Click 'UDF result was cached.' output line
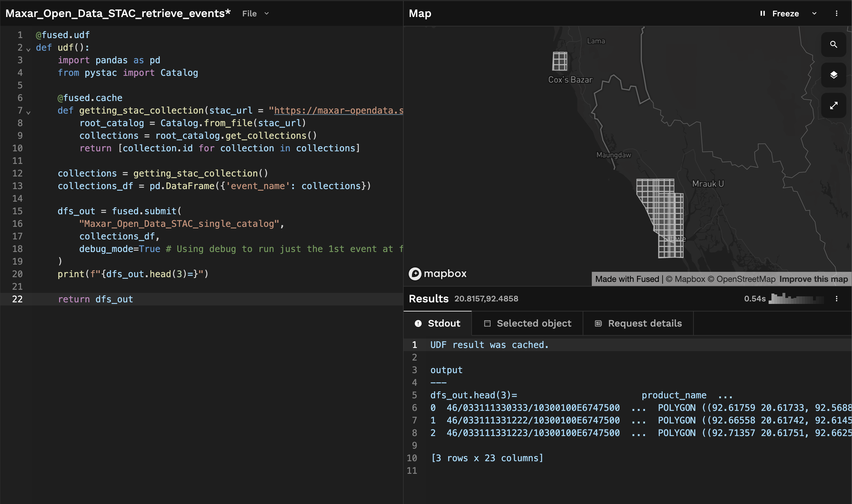Viewport: 852px width, 504px height. click(x=489, y=345)
